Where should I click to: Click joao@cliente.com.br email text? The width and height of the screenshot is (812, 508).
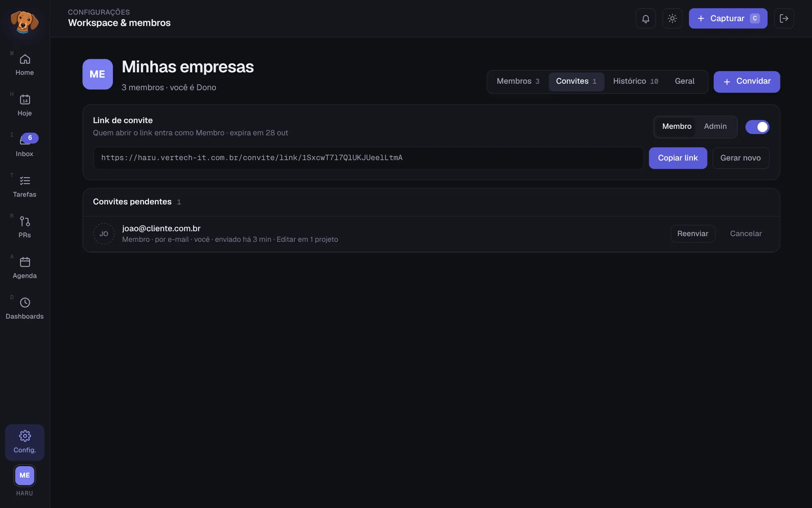click(161, 228)
